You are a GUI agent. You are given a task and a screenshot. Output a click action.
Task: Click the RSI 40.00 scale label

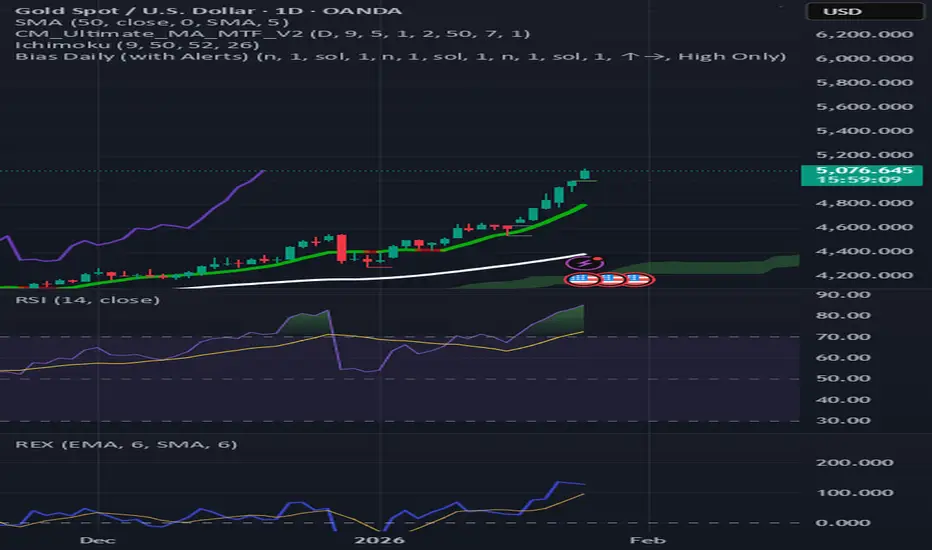pos(843,400)
